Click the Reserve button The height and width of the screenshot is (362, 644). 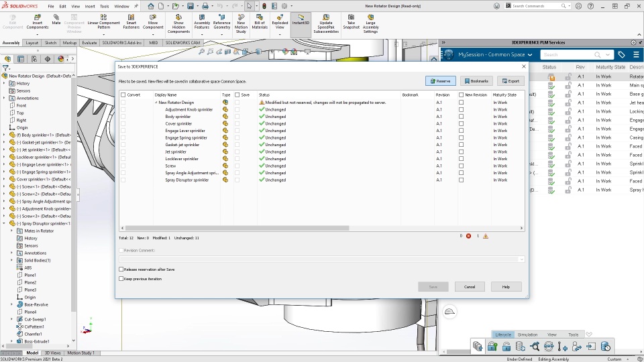440,81
